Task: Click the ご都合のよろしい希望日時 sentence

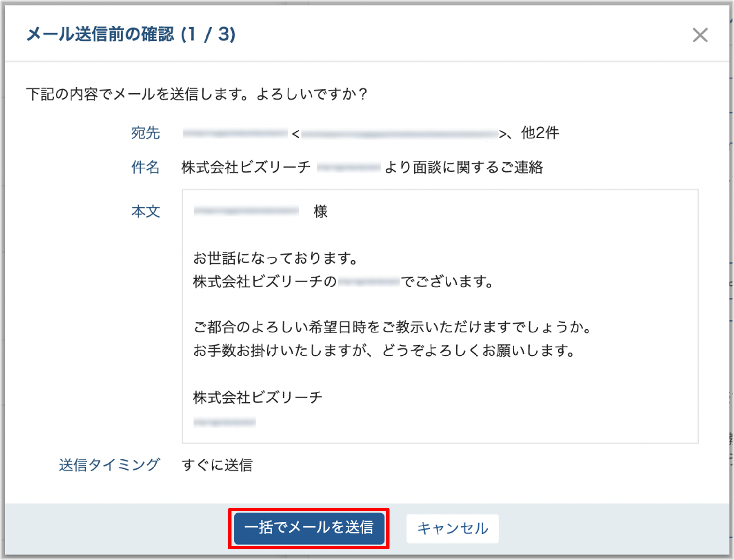Action: point(392,327)
